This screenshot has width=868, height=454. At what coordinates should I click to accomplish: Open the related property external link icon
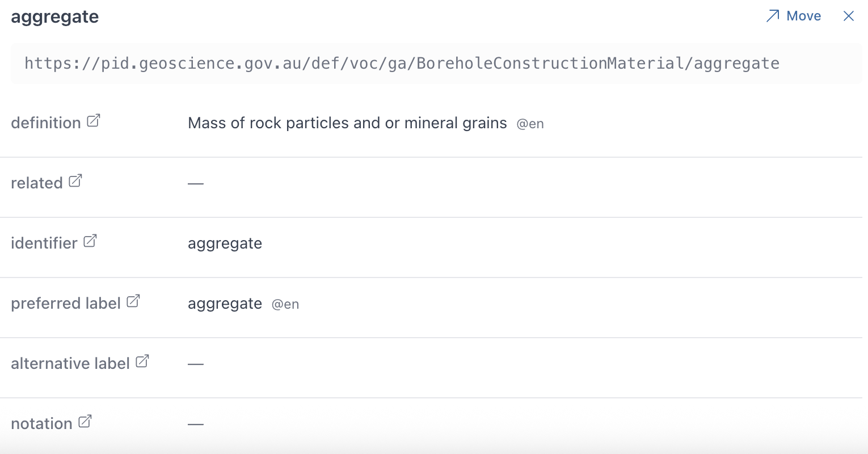click(75, 181)
